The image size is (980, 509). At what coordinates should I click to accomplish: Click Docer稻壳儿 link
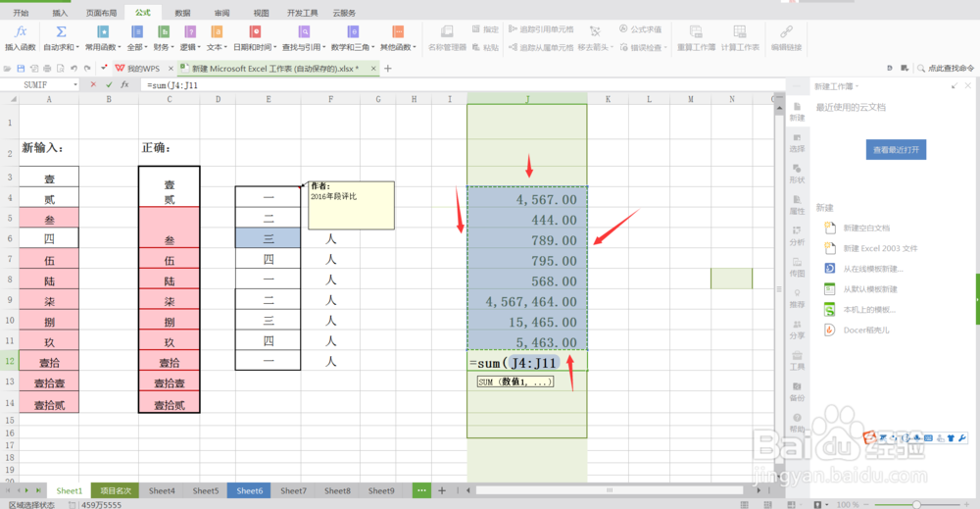[865, 330]
